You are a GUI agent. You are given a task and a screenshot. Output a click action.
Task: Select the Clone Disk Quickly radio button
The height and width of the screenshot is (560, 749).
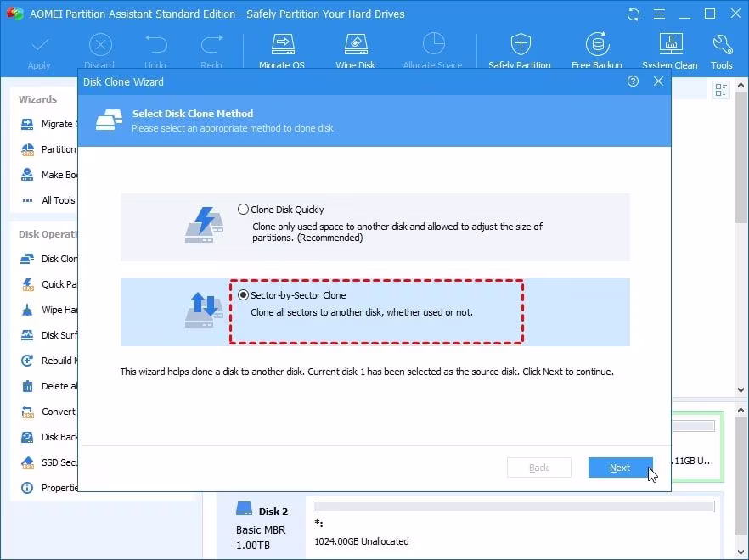point(243,209)
